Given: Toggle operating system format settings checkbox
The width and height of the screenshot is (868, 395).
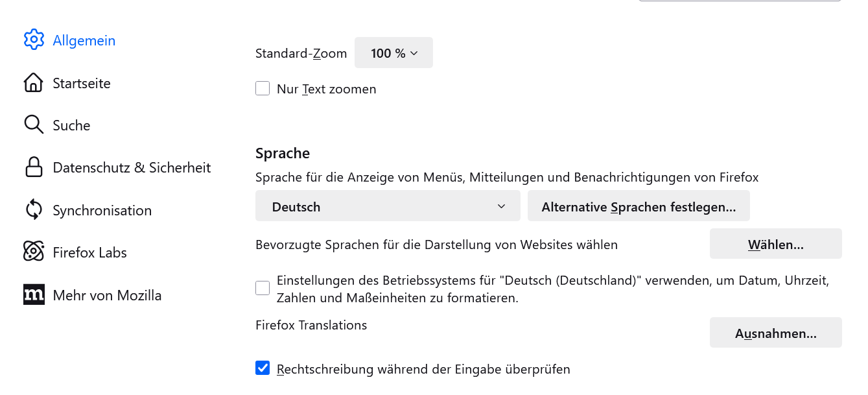Looking at the screenshot, I should coord(263,288).
